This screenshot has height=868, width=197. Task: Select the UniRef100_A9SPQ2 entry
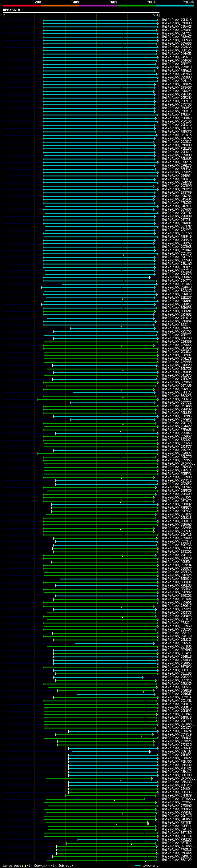click(x=177, y=812)
